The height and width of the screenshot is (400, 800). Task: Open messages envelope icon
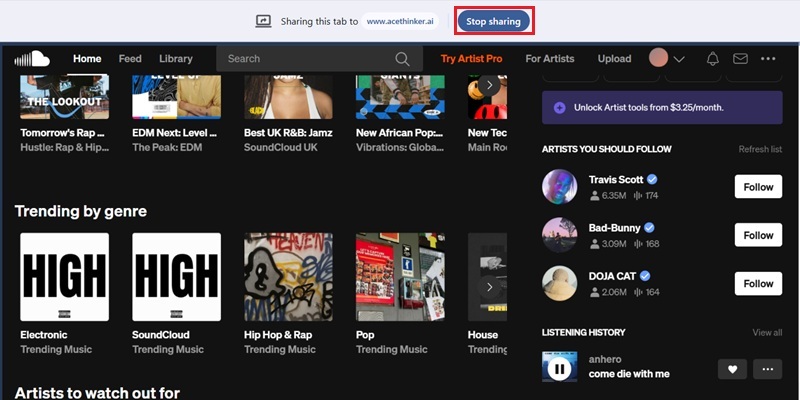[x=740, y=59]
